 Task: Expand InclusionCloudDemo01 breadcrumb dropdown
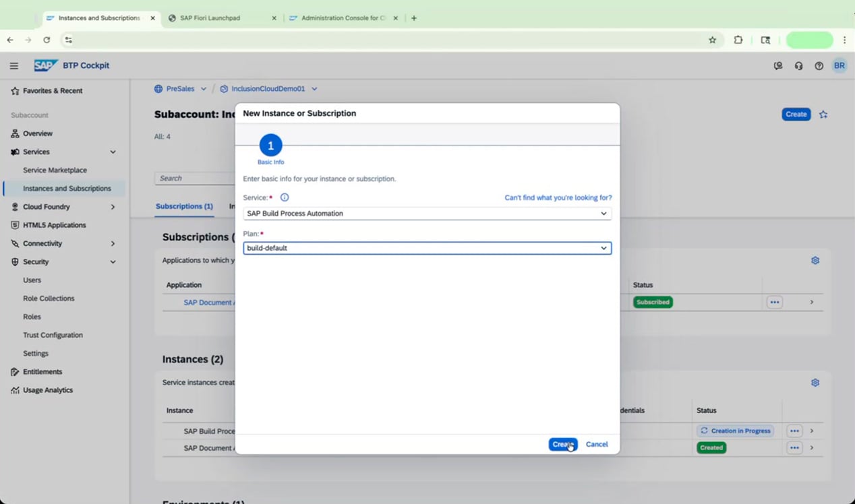[314, 89]
